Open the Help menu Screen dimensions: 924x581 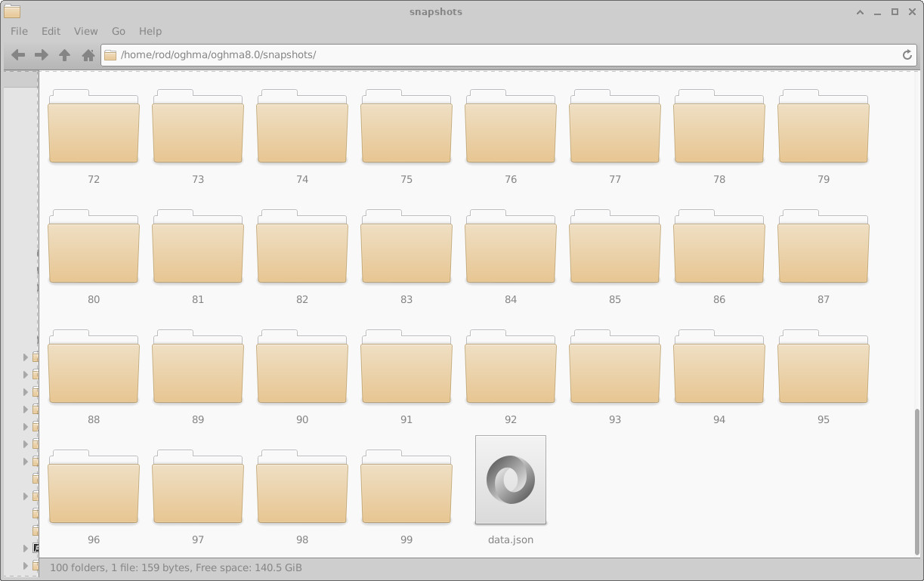pos(150,31)
